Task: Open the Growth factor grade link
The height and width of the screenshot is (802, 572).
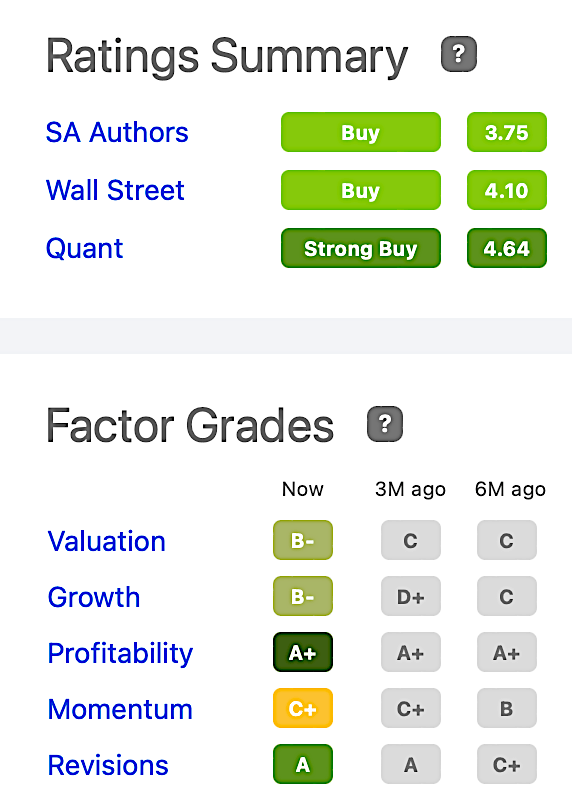Action: click(x=94, y=597)
